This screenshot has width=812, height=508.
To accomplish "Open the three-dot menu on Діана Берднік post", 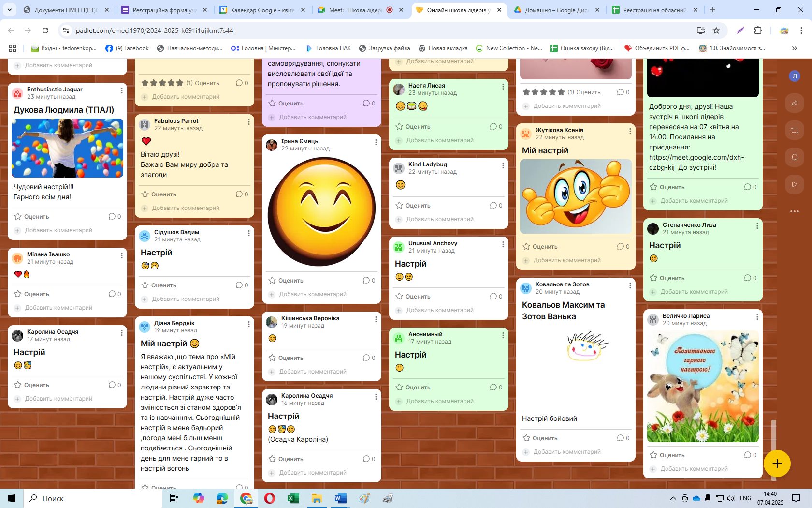I will click(x=249, y=324).
